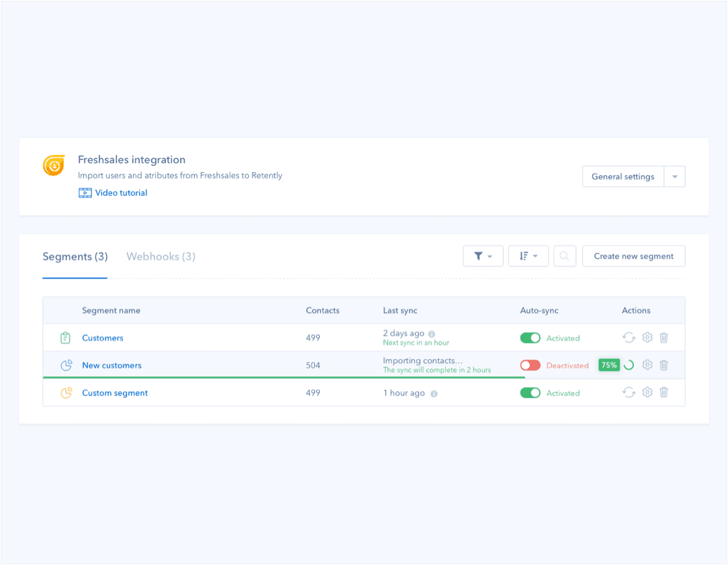Click the info icon next to 2 days ago
728x565 pixels.
point(432,334)
